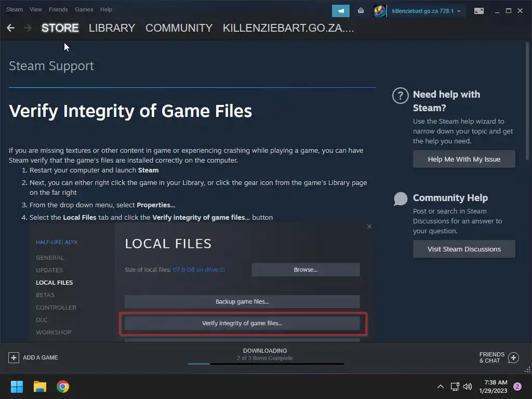Click Visit Steam Discussions button
Image resolution: width=532 pixels, height=399 pixels.
pos(464,249)
